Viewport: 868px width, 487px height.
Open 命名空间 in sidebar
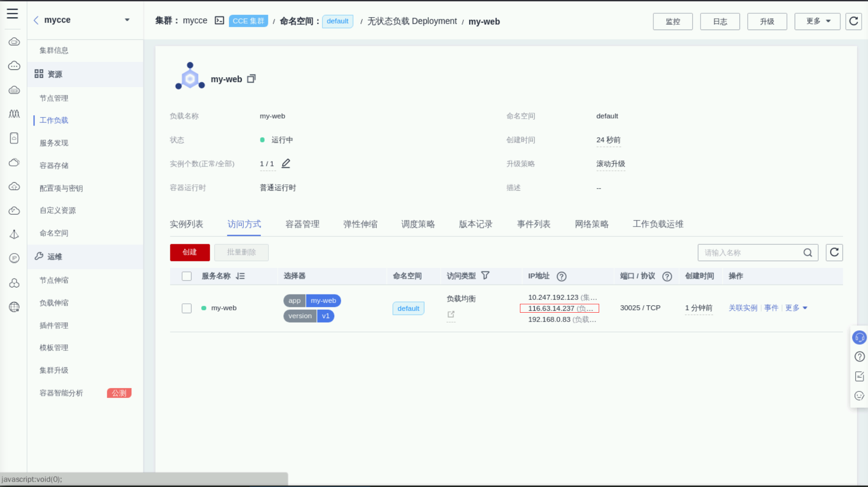[x=54, y=233]
